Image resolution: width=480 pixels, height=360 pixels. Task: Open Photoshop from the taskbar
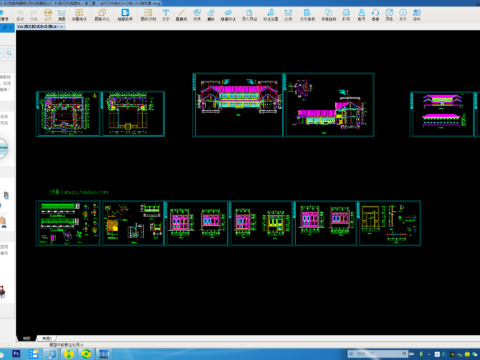point(16,354)
